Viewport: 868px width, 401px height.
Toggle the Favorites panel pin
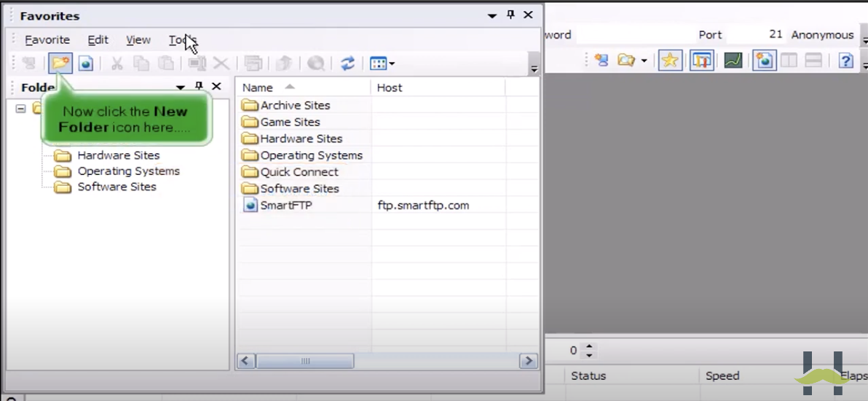[x=511, y=15]
